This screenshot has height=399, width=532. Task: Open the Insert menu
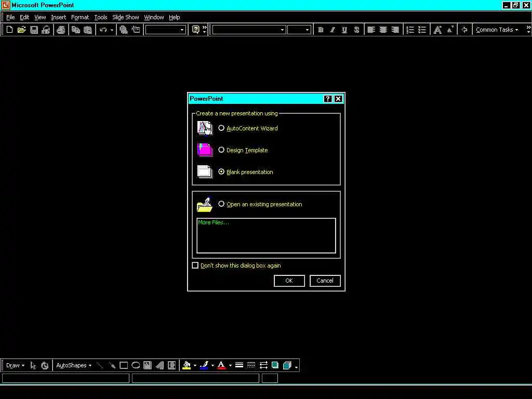click(58, 17)
